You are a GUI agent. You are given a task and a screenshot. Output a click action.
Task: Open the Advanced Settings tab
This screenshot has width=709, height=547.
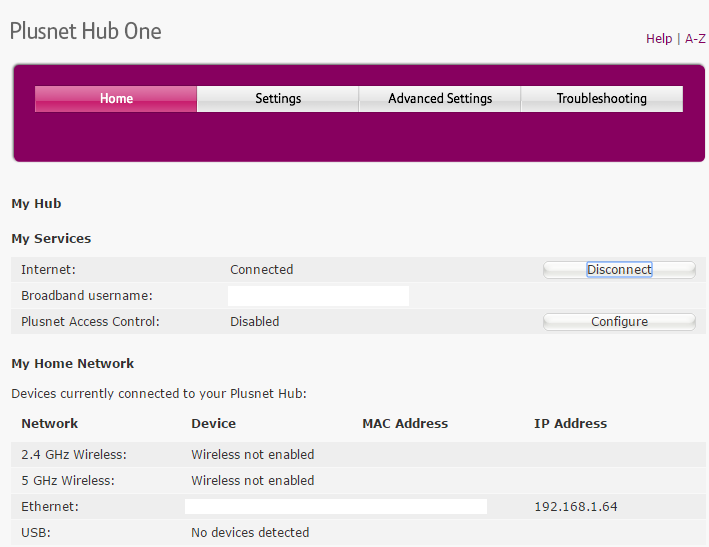(x=440, y=99)
